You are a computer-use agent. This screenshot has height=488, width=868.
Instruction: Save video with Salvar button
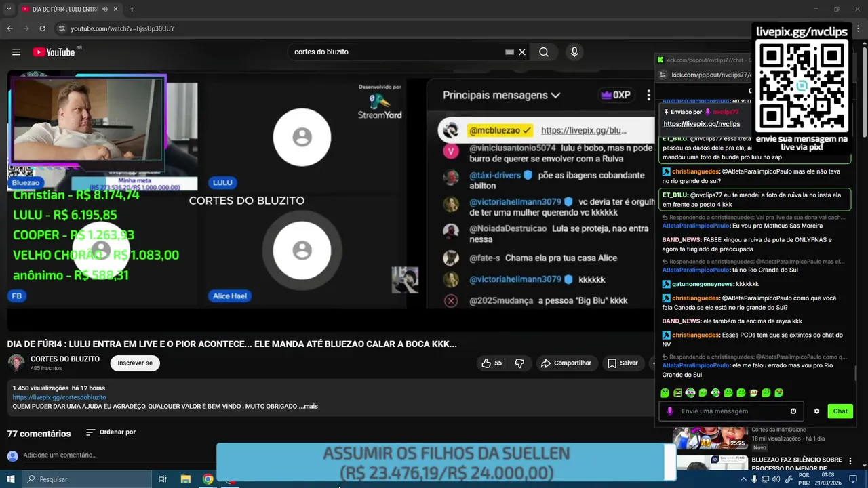coord(623,363)
